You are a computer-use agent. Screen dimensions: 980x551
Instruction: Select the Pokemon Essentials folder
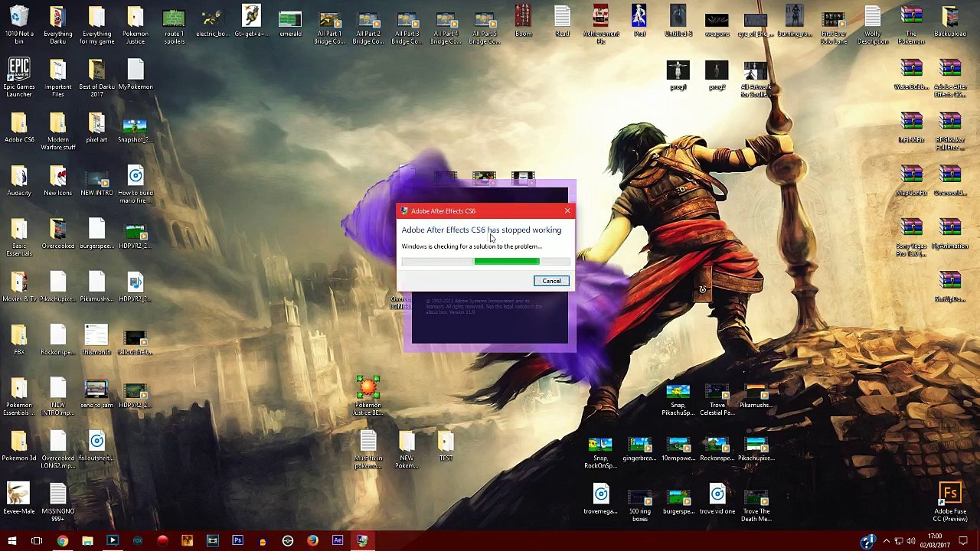pyautogui.click(x=19, y=395)
